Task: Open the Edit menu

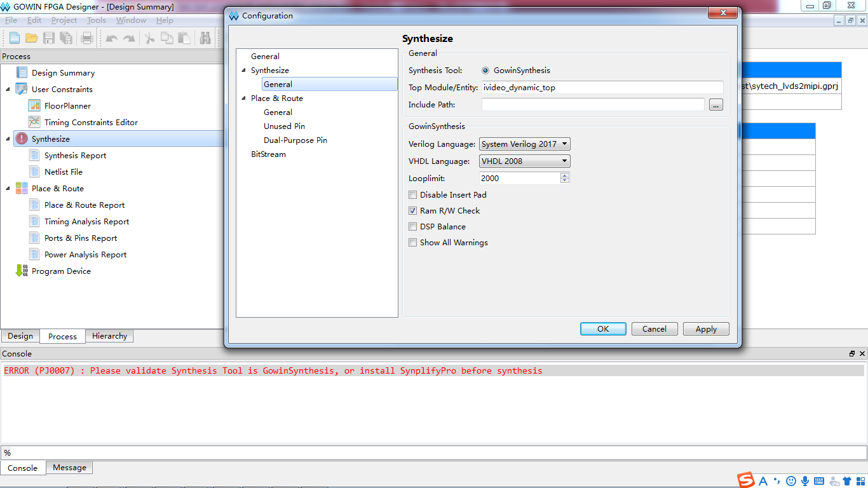Action: coord(34,20)
